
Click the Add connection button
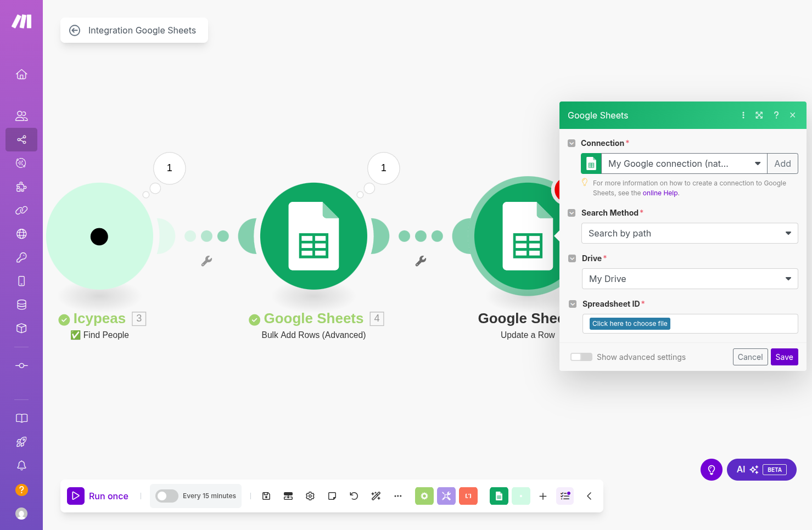[782, 163]
